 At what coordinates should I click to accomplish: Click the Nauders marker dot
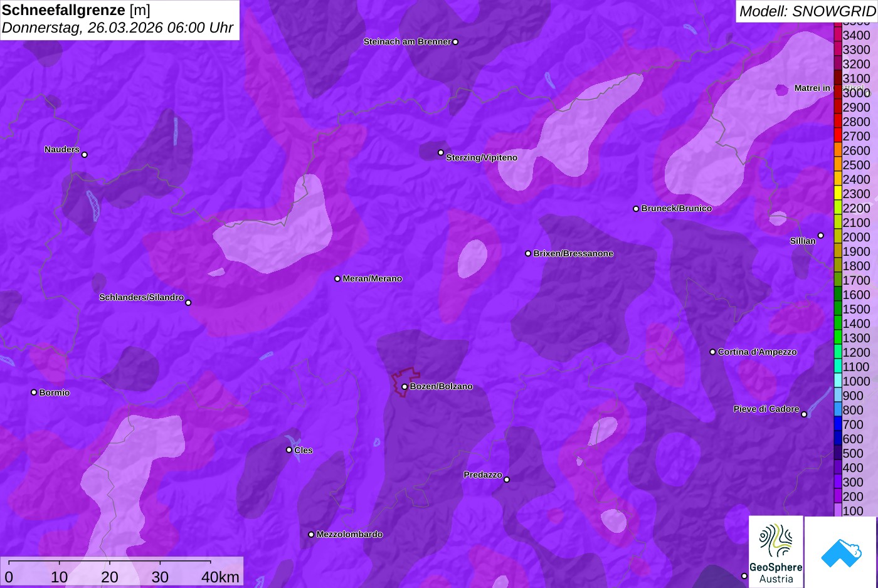pos(85,155)
